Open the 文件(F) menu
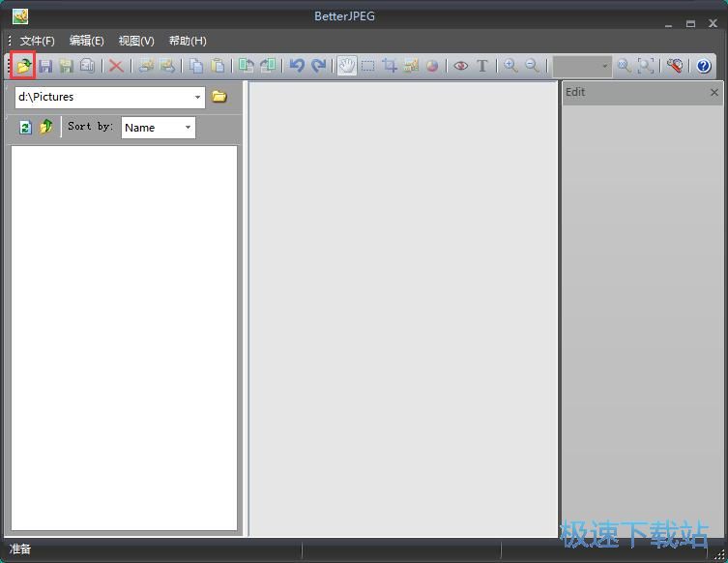This screenshot has width=728, height=563. coord(37,41)
